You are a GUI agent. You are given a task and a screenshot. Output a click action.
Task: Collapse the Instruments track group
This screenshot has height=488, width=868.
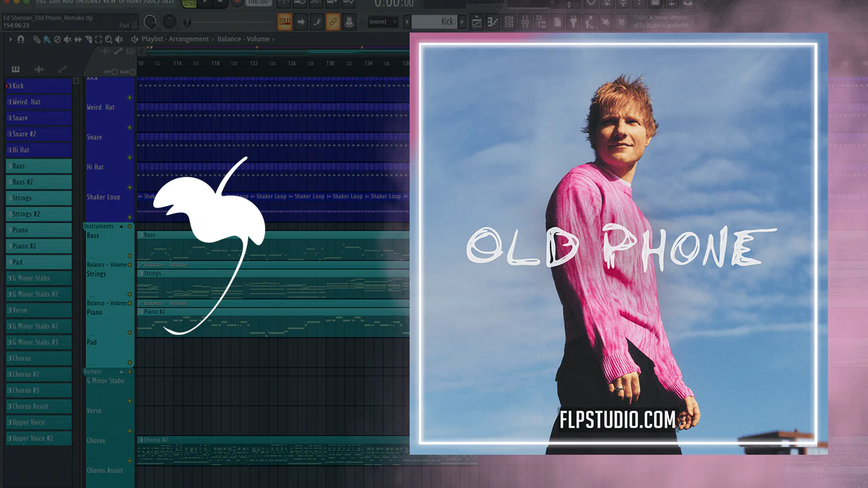pyautogui.click(x=121, y=226)
